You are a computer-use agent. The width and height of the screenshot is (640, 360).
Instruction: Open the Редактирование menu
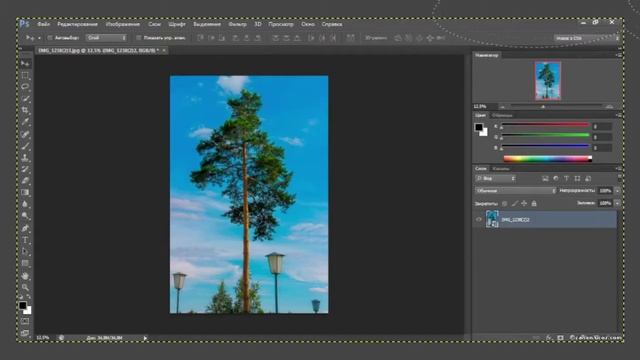point(77,24)
